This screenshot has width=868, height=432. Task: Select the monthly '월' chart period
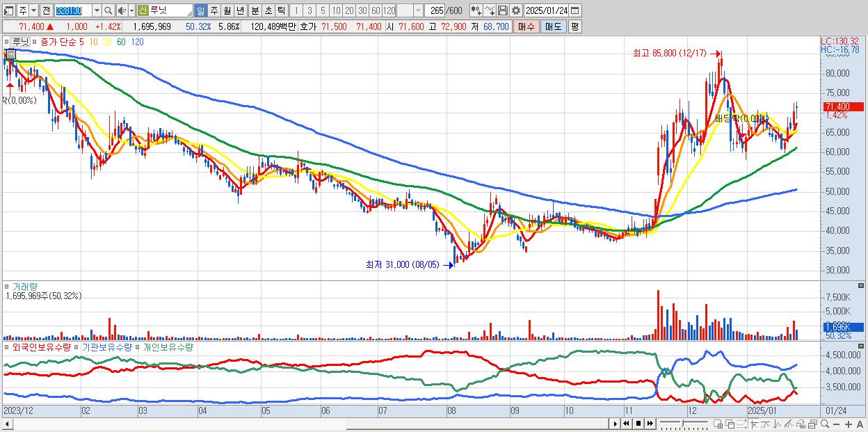227,11
